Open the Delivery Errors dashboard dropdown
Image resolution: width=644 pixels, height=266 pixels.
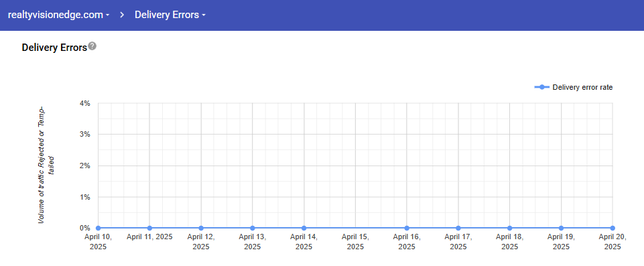(170, 15)
